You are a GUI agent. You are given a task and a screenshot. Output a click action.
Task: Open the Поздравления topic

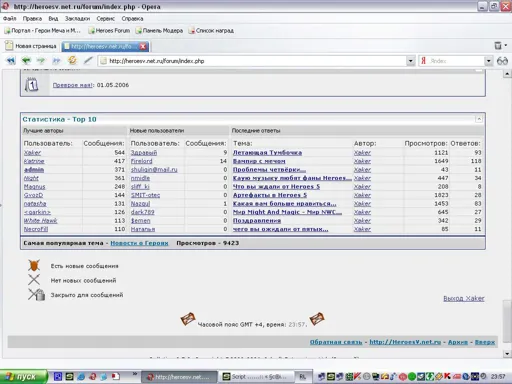257,221
